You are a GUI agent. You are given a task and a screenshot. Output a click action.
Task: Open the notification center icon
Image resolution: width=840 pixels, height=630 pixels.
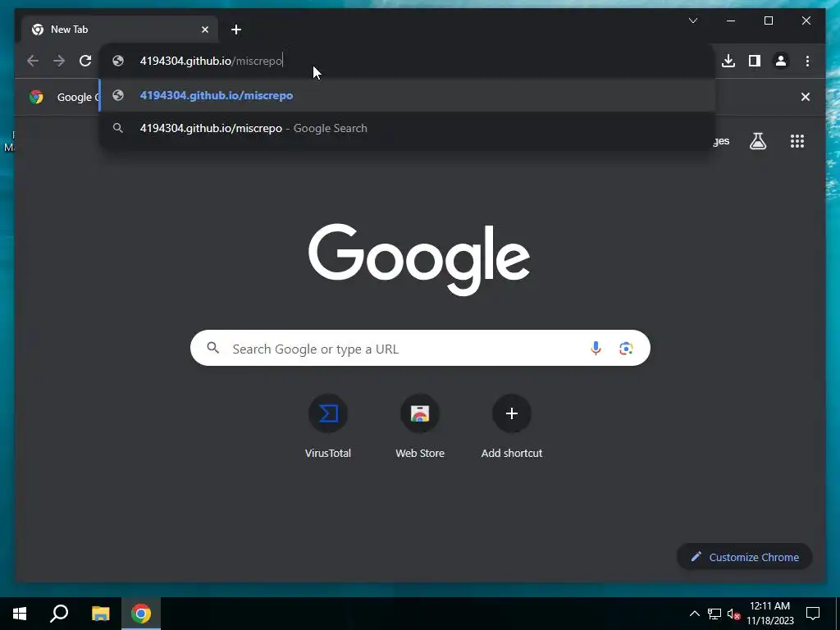(813, 614)
